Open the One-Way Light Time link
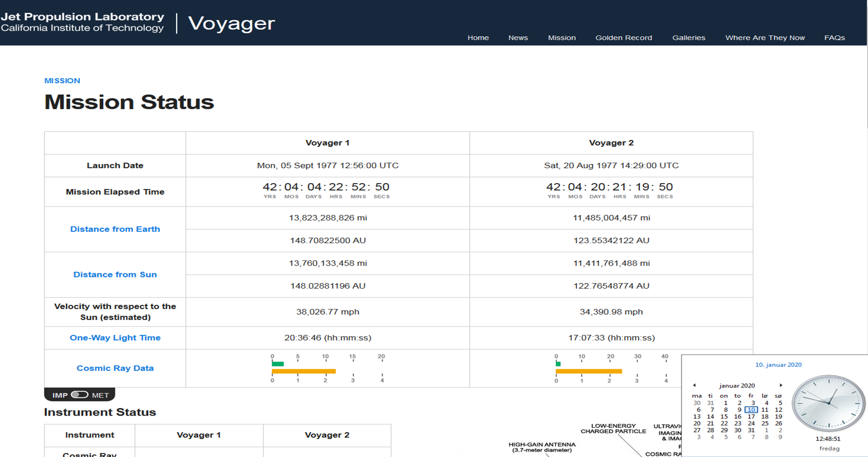This screenshot has width=868, height=457. pos(115,338)
